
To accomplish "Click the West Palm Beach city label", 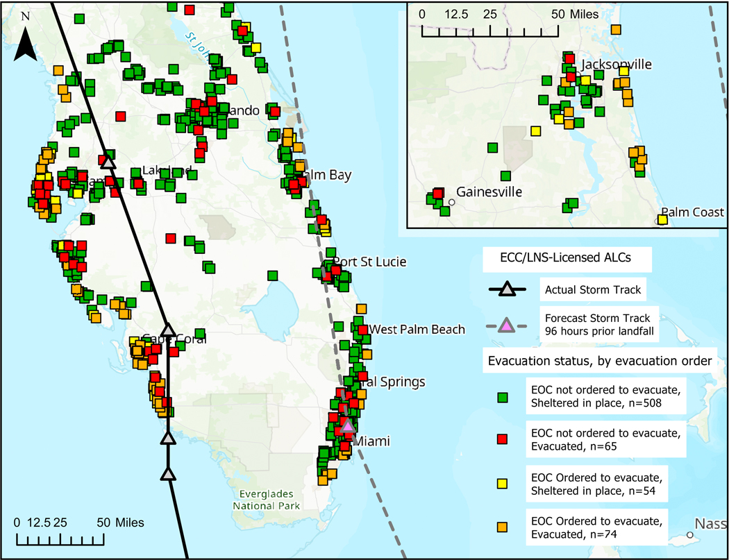I will (417, 329).
